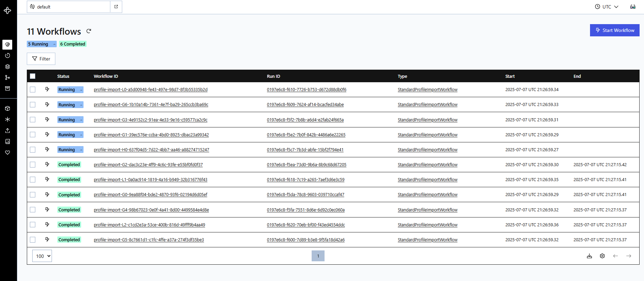Expand the rows-per-page 100 dropdown

tap(42, 256)
